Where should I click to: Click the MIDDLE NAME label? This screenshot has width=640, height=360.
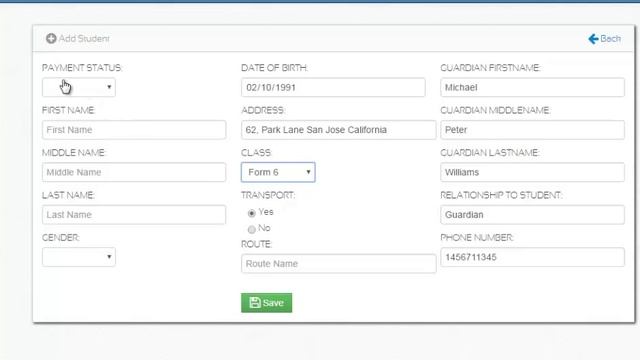click(x=73, y=153)
